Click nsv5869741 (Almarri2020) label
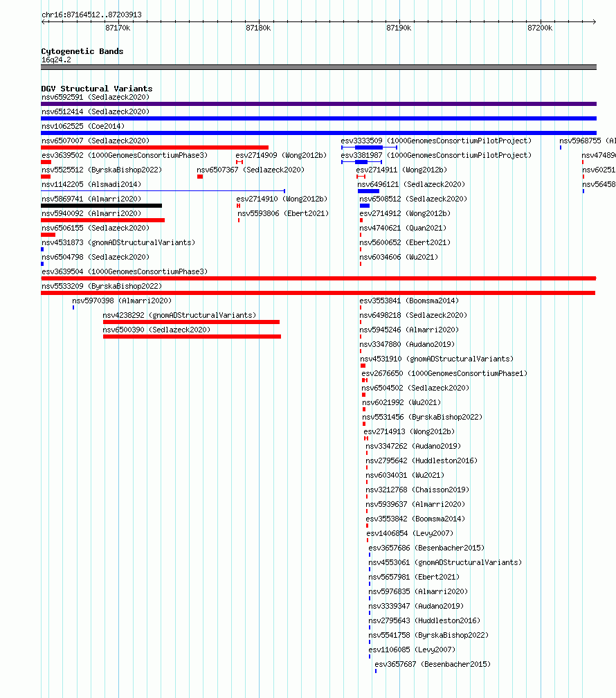 click(91, 199)
